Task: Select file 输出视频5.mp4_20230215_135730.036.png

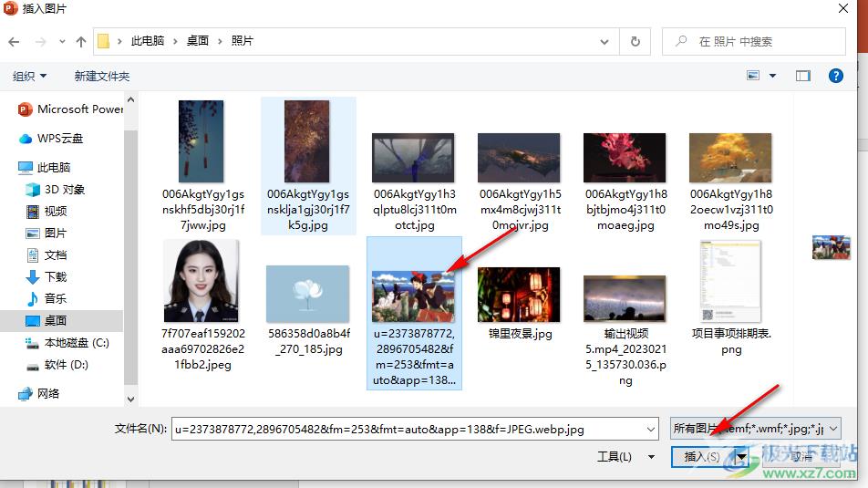Action: pyautogui.click(x=625, y=331)
